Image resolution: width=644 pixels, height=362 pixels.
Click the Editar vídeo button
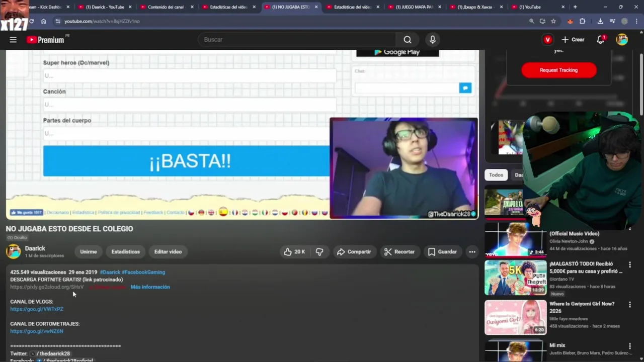point(168,252)
